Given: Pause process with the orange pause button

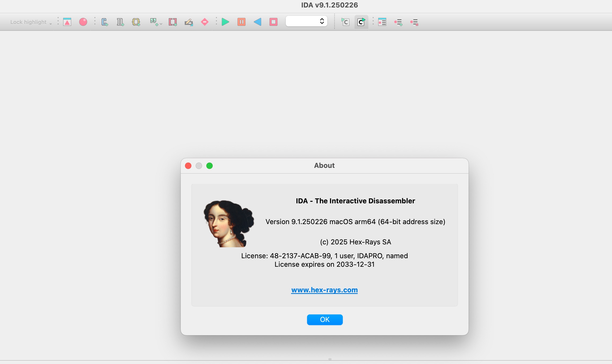Looking at the screenshot, I should pos(241,22).
